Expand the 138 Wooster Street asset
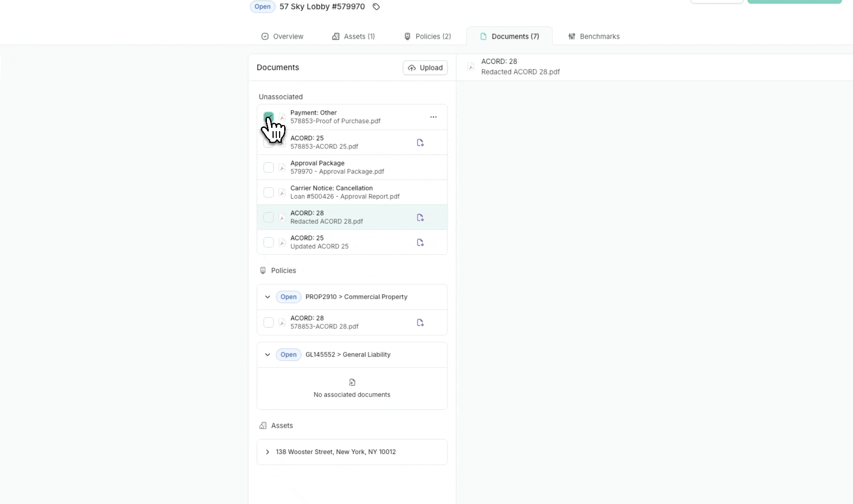Image resolution: width=853 pixels, height=504 pixels. 267,452
